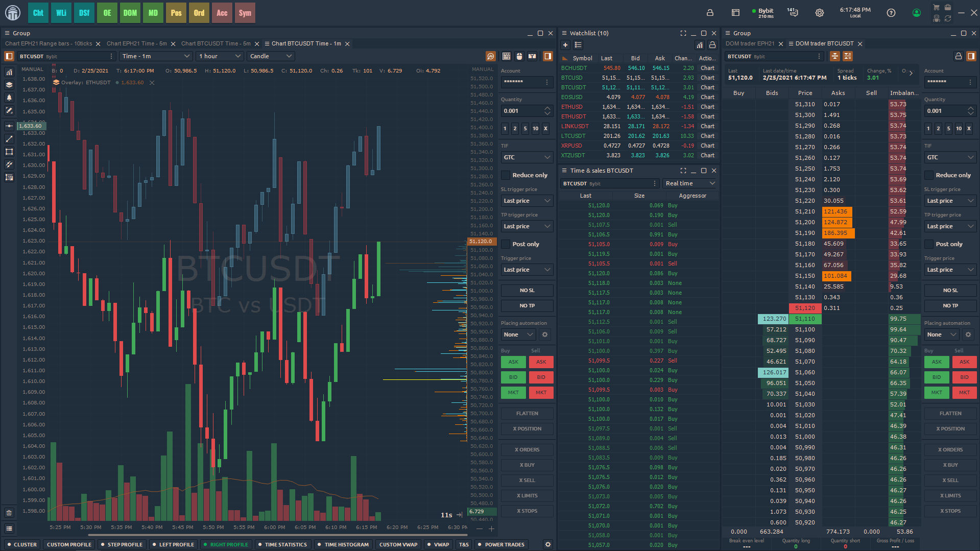
Task: Select the horizontal line drawing tool
Action: [x=9, y=126]
